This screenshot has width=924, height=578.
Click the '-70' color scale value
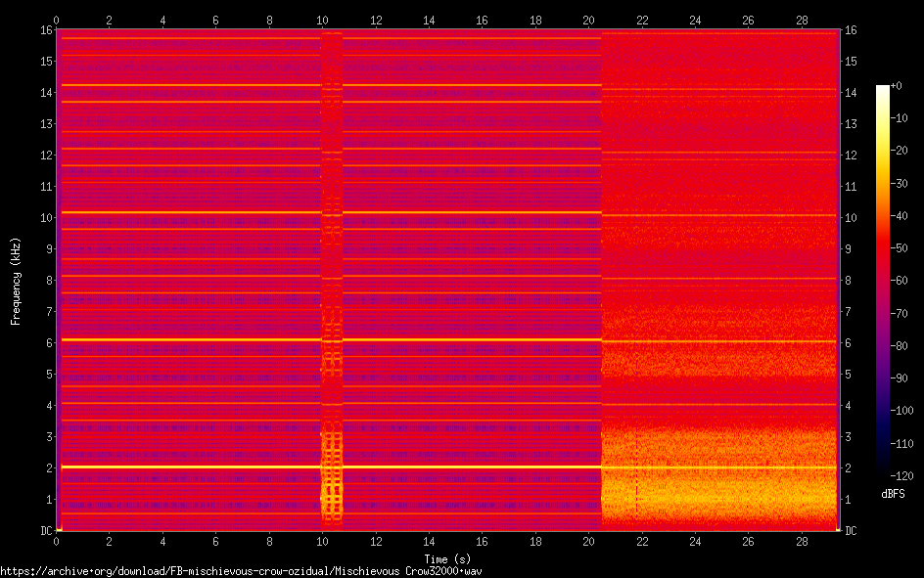(900, 314)
